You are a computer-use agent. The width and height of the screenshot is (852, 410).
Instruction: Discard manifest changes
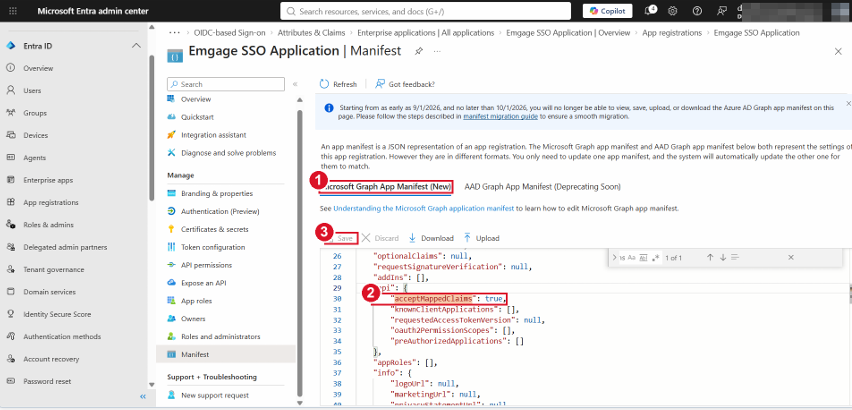(x=380, y=238)
